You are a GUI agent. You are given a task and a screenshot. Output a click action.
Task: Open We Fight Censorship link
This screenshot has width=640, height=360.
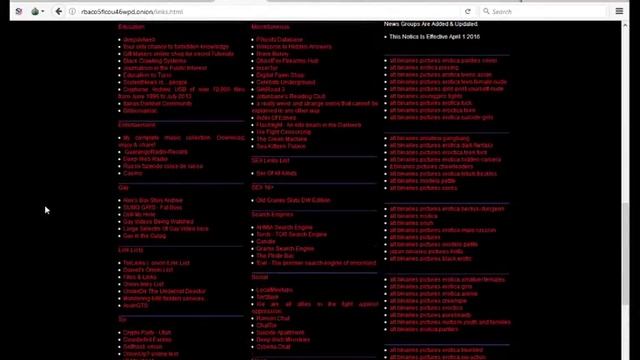pos(284,132)
